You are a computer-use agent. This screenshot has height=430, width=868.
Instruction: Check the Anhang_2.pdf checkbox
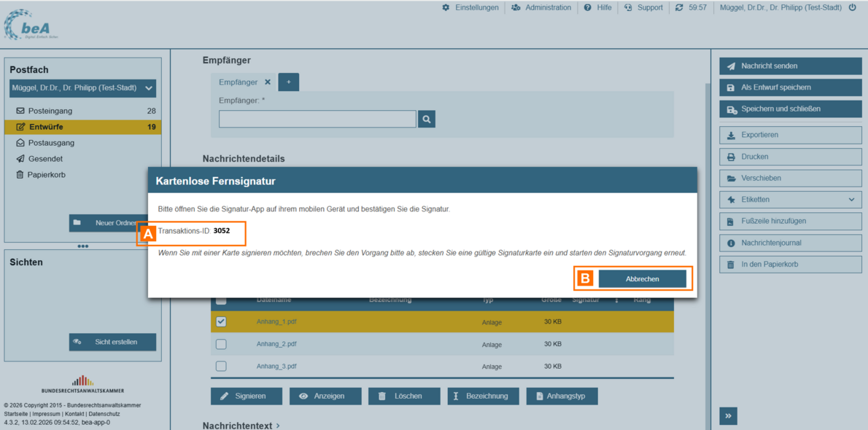pyautogui.click(x=221, y=344)
